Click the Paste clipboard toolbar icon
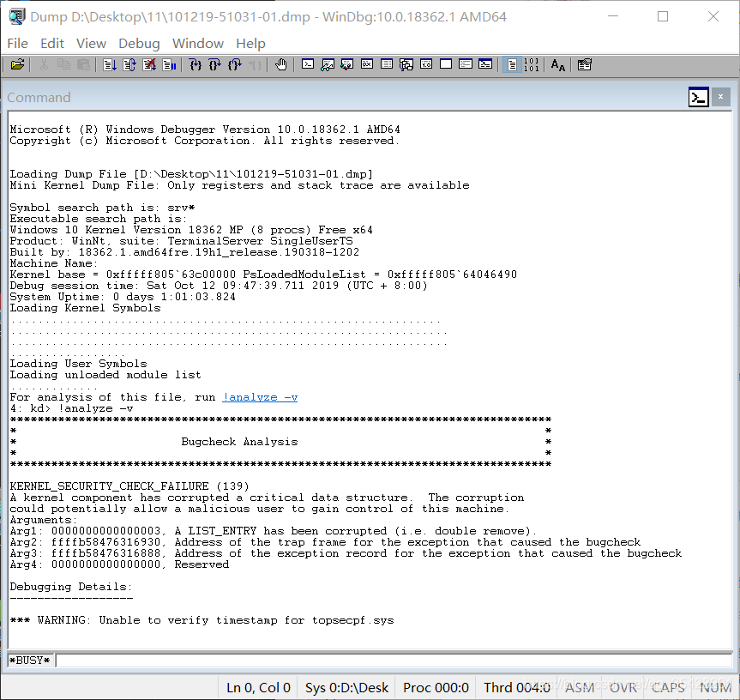 pyautogui.click(x=83, y=64)
